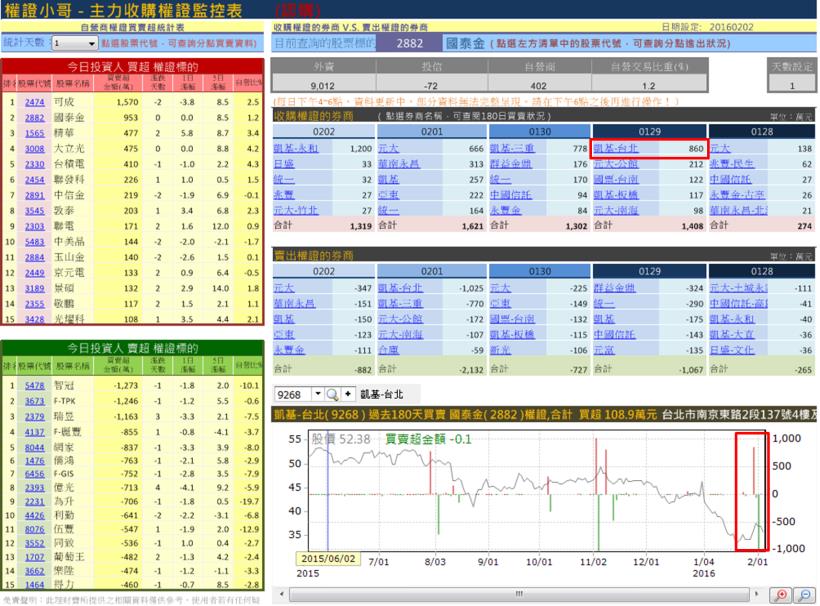Expand the 9268 broker code dropdown arrow
This screenshot has width=820, height=606.
(x=317, y=394)
